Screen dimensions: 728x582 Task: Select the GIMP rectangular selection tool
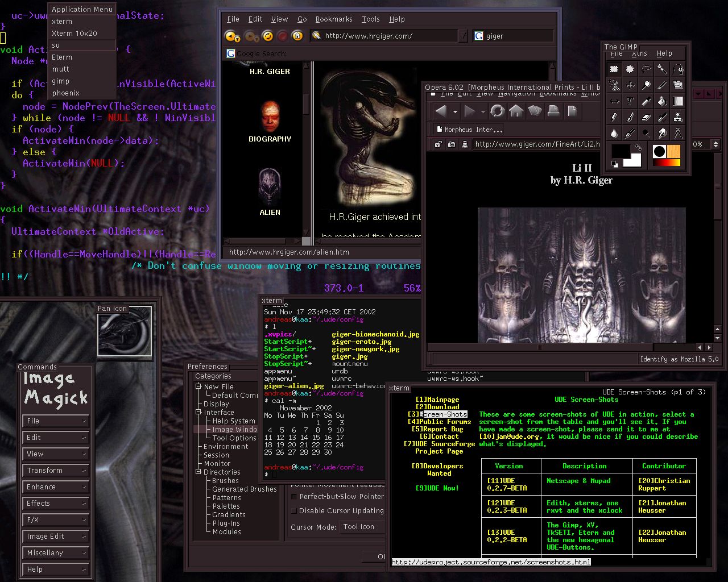pyautogui.click(x=614, y=69)
